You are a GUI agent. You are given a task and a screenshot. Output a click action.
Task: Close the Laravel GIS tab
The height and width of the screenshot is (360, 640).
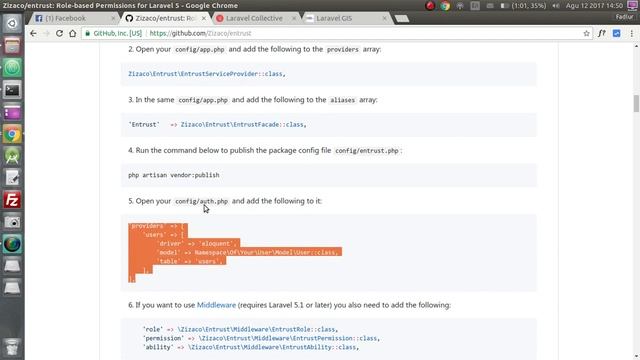384,18
